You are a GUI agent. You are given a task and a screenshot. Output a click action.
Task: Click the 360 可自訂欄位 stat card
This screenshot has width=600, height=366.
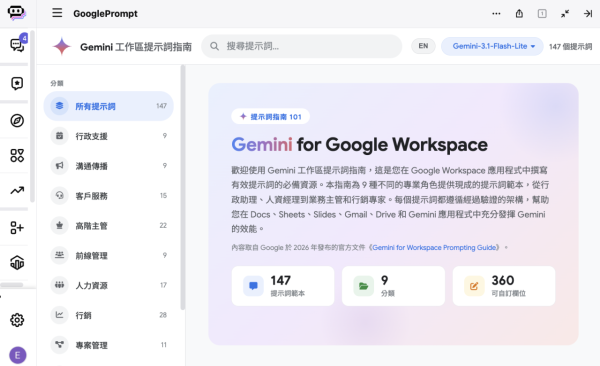(x=504, y=286)
